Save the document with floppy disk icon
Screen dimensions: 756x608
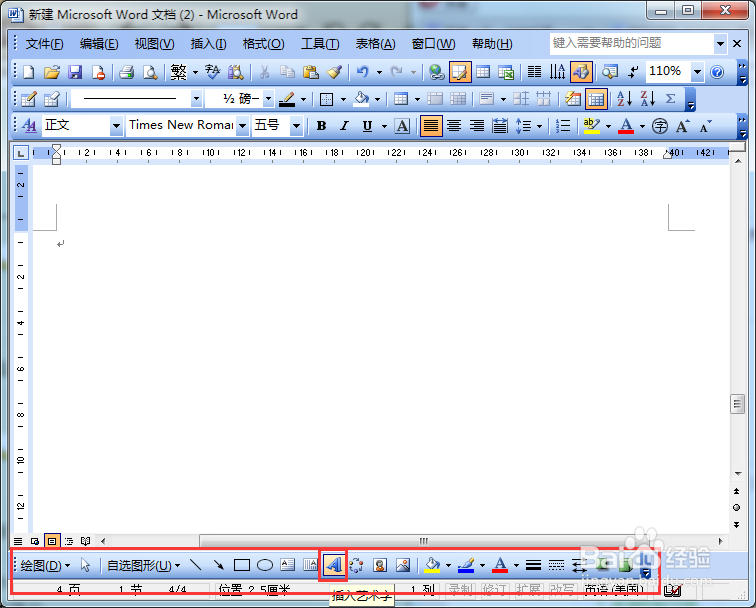(75, 72)
